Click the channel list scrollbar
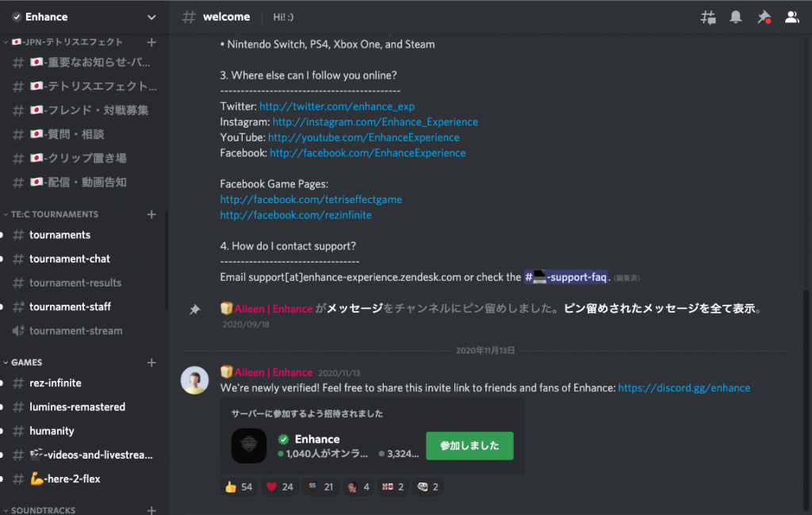Screen dimensions: 812x515 click(167, 262)
